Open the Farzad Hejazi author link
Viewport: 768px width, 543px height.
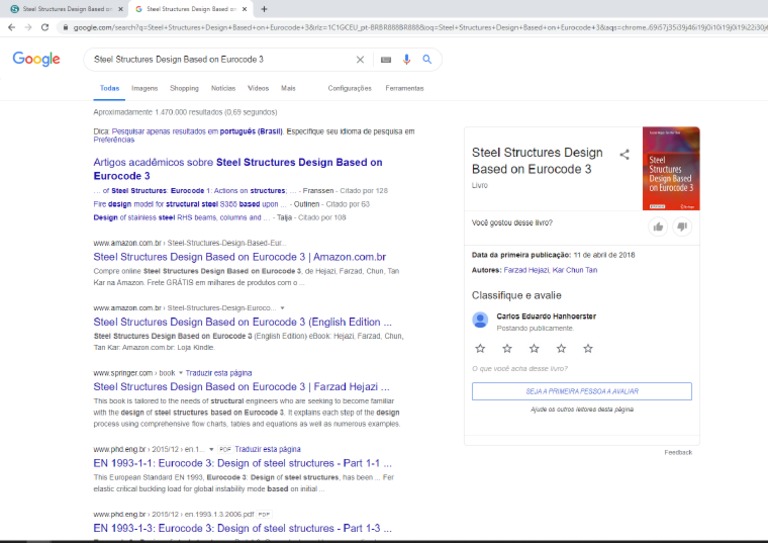point(526,270)
